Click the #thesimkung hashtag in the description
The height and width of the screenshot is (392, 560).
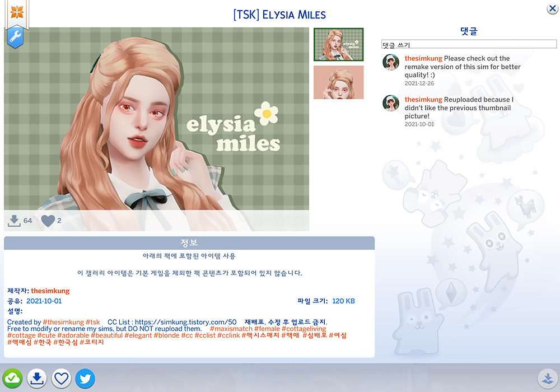63,322
